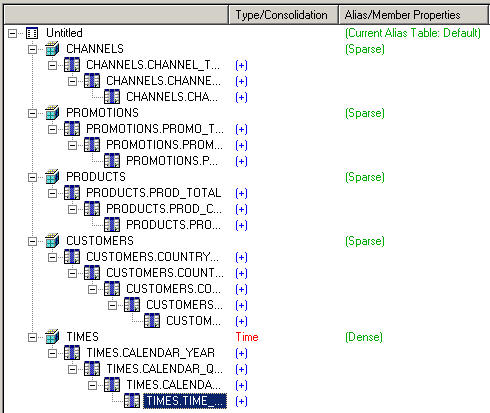490x413 pixels.
Task: Click the Type/Consolidation column header
Action: [283, 15]
